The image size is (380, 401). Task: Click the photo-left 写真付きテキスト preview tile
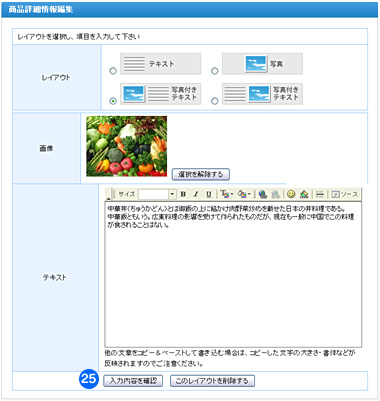(x=160, y=94)
